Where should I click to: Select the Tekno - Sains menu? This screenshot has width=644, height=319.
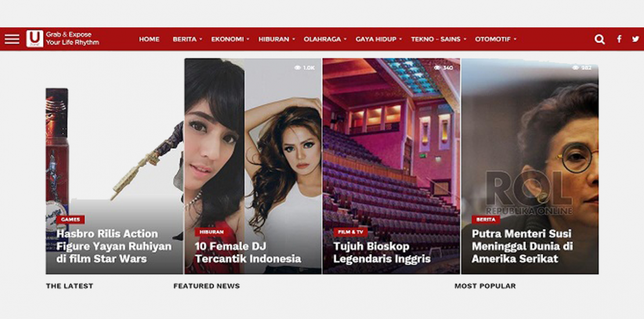pos(438,39)
